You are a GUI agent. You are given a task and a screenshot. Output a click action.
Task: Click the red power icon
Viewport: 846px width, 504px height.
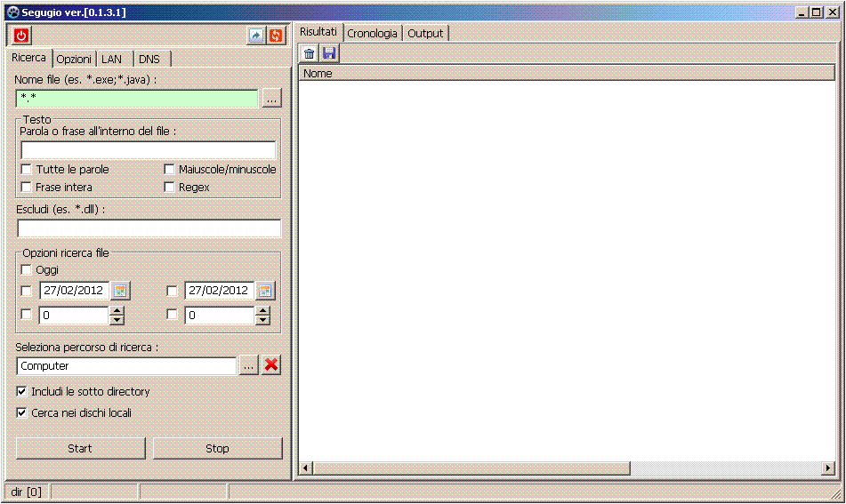[x=21, y=36]
